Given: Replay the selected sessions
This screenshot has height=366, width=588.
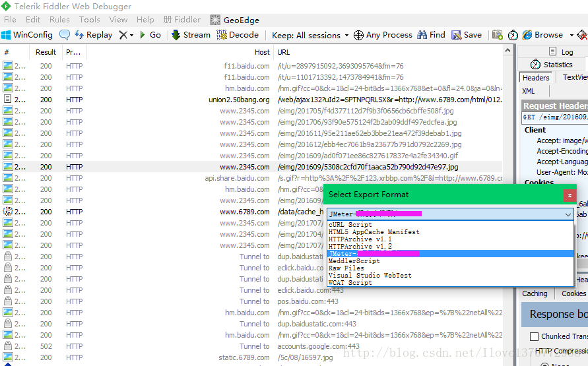Looking at the screenshot, I should 93,35.
